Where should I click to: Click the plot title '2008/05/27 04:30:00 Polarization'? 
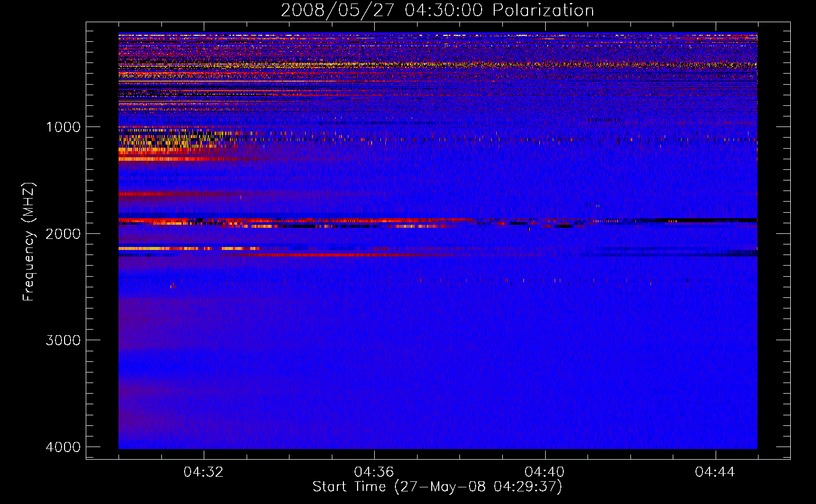click(437, 11)
